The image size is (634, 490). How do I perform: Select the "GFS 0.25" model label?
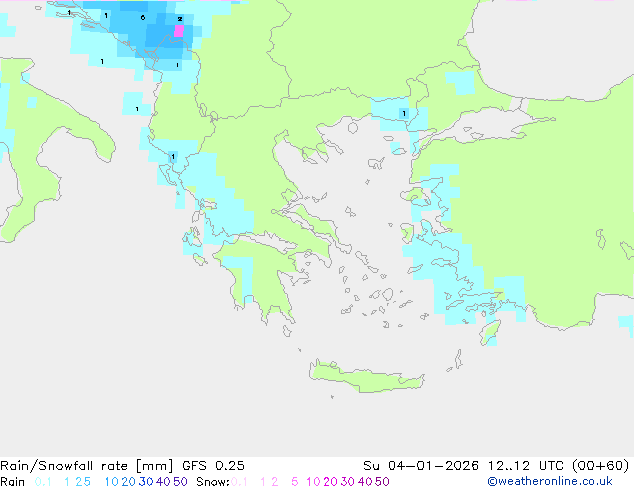click(x=213, y=466)
